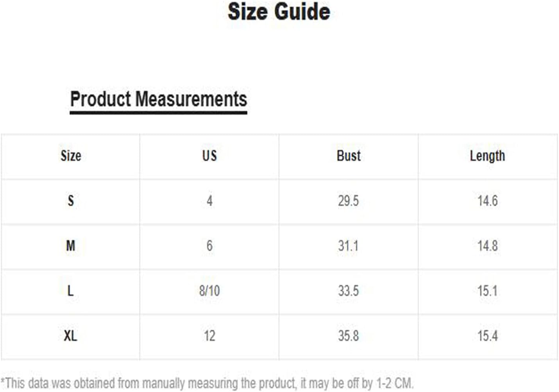The height and width of the screenshot is (392, 559).
Task: Click the 31.1 bust value
Action: tap(348, 246)
